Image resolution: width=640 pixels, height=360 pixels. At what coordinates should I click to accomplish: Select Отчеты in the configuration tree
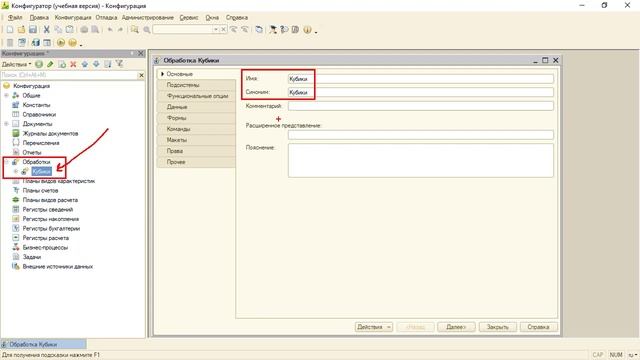(x=32, y=152)
